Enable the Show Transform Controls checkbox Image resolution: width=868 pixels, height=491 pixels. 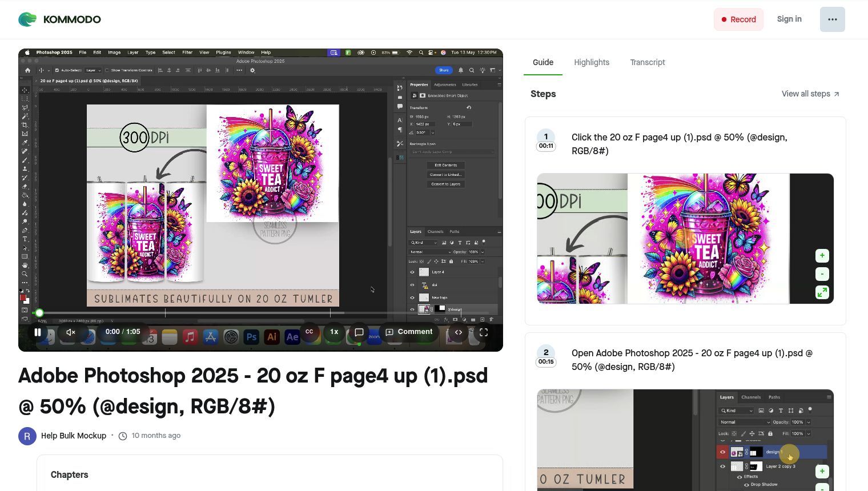pyautogui.click(x=107, y=70)
